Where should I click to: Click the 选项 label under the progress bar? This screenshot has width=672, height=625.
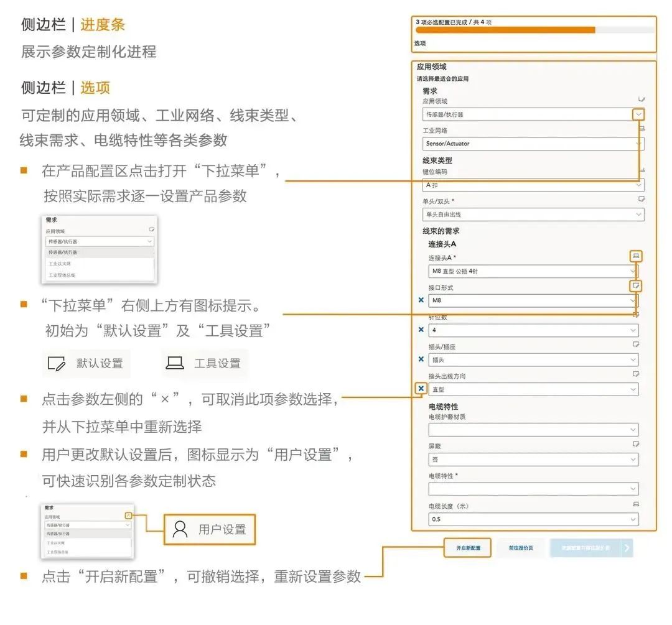coord(420,44)
